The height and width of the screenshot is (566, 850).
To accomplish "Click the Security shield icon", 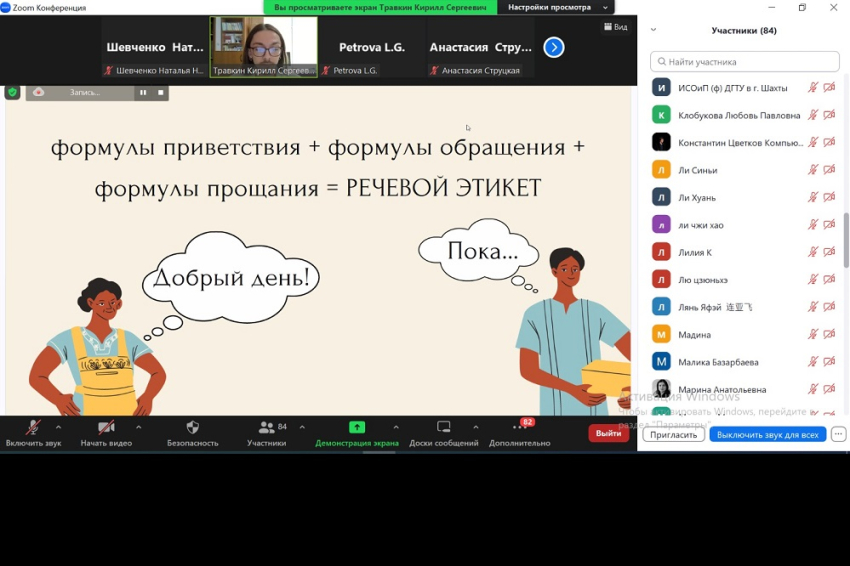I will [x=192, y=427].
